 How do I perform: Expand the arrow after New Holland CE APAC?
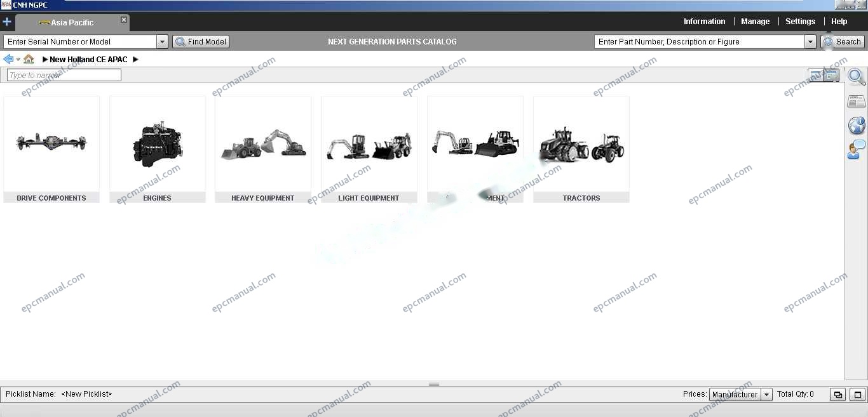point(135,60)
